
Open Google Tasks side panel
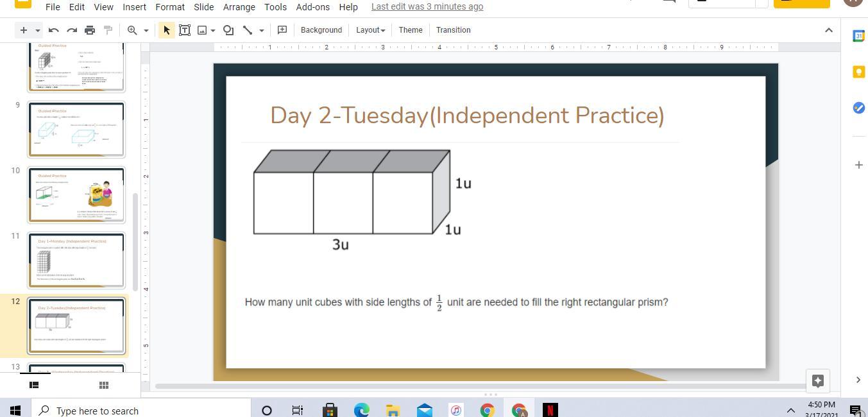click(858, 108)
